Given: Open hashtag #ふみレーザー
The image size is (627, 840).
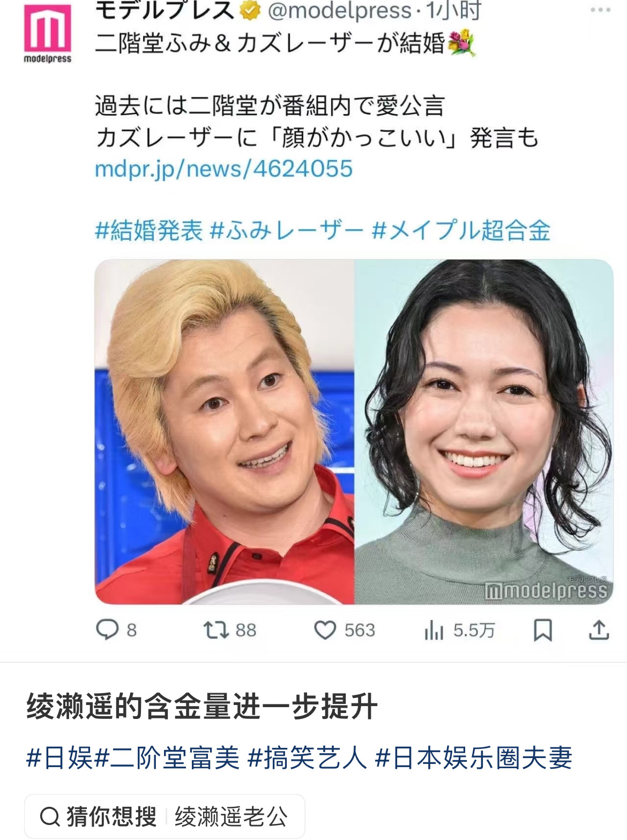Looking at the screenshot, I should [287, 230].
